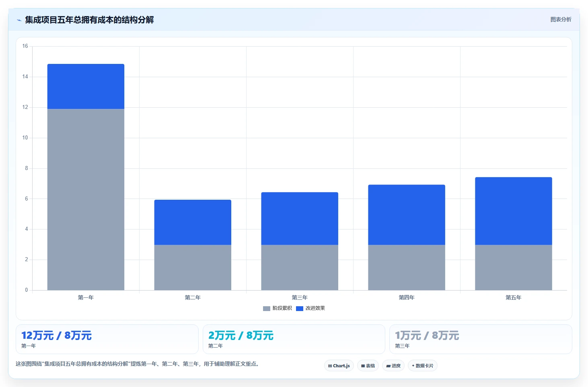
Task: Click the gray 阶段累积 bar for 第三年
Action: [300, 267]
